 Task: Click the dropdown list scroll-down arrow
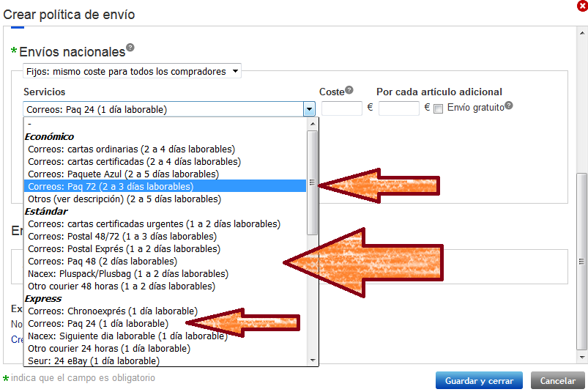click(313, 360)
